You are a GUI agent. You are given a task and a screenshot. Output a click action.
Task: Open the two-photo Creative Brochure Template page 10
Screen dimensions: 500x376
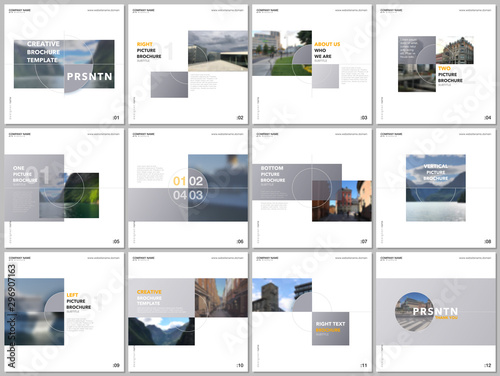[188, 312]
